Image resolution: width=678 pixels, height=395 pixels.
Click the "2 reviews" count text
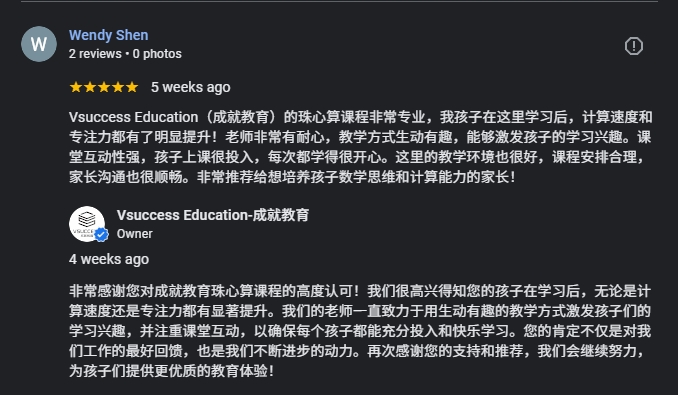95,54
